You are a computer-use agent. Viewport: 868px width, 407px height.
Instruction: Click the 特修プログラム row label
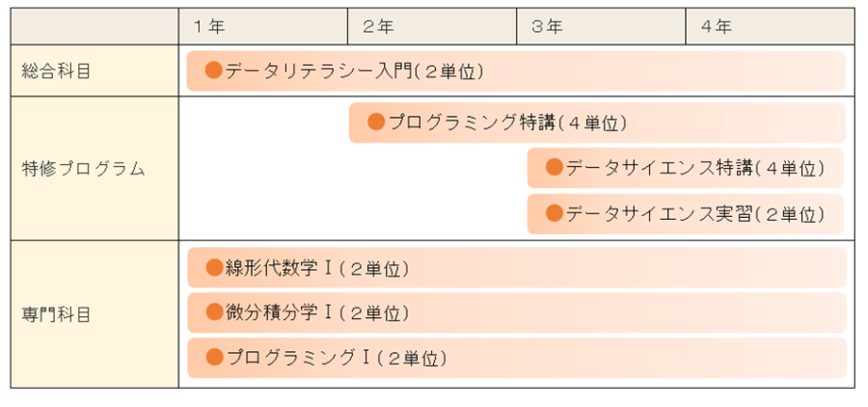click(x=84, y=168)
